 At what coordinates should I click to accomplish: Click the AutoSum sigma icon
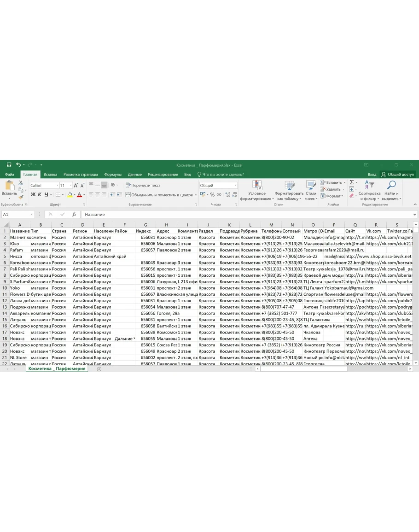pos(352,182)
